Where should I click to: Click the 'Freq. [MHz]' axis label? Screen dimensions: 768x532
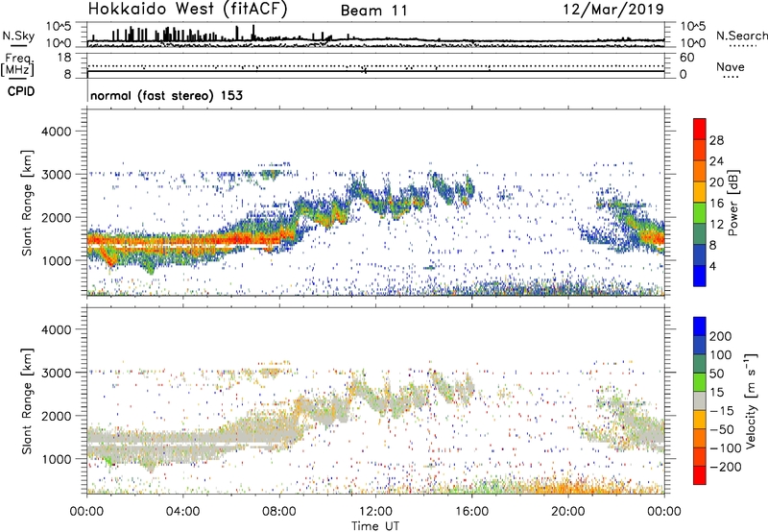(17, 64)
